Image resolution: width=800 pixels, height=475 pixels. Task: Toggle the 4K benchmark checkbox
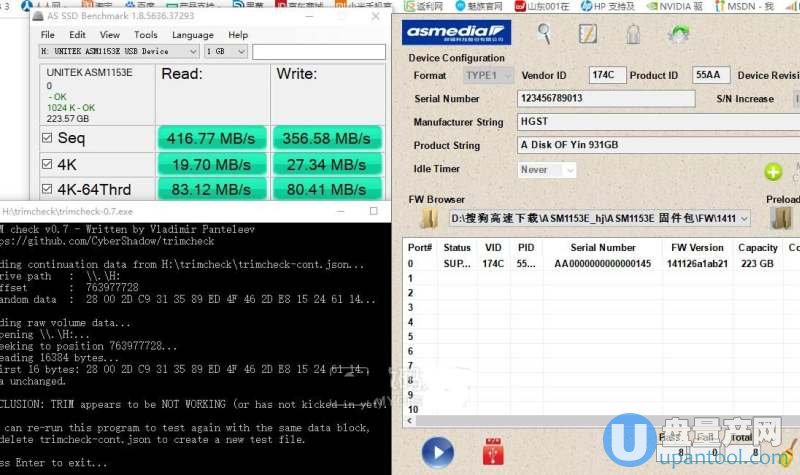click(47, 164)
